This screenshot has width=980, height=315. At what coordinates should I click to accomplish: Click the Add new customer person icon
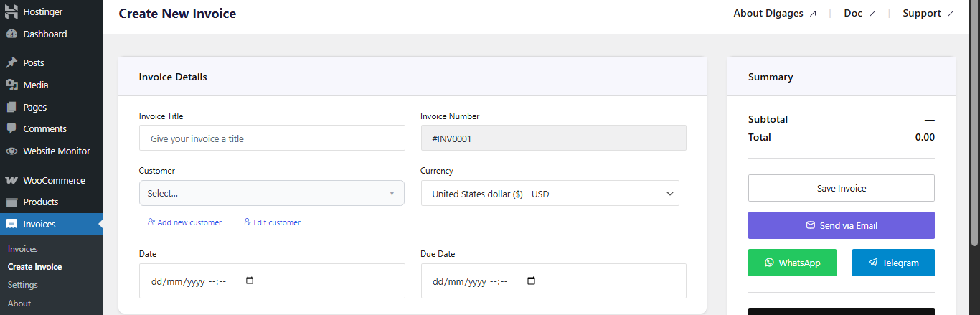(x=151, y=222)
